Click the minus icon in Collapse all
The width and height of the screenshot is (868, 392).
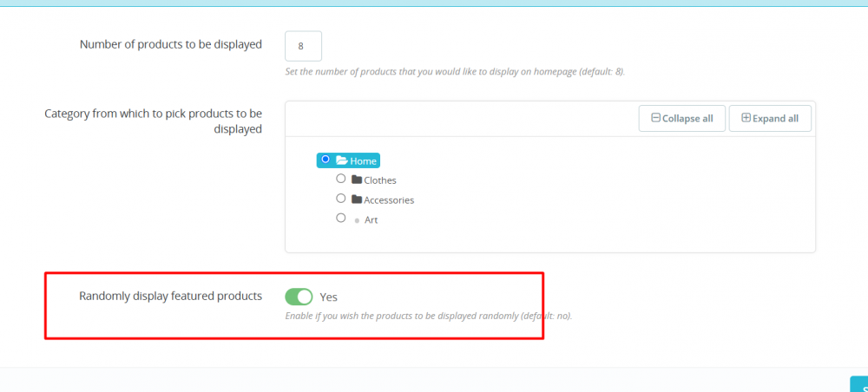click(656, 119)
